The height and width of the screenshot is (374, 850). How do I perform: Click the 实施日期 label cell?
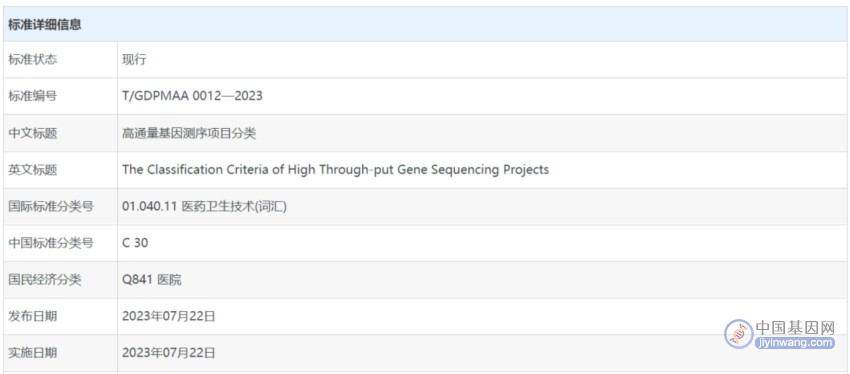[x=60, y=353]
